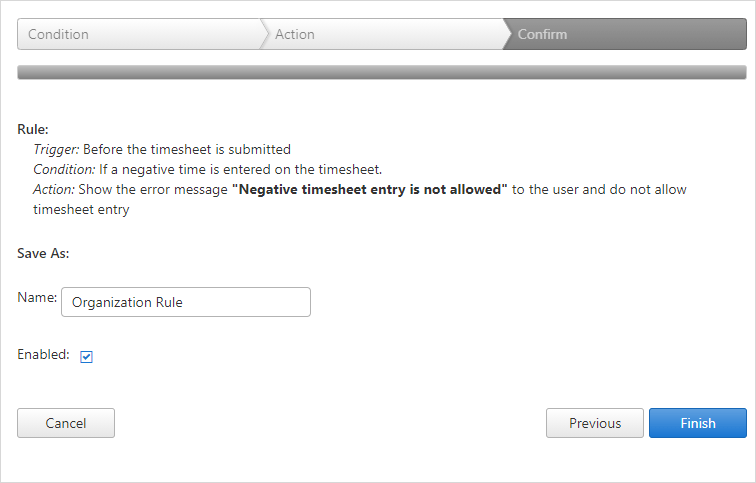Screen dimensions: 756x483
Task: Click the Condition line about negative time
Action: click(208, 170)
